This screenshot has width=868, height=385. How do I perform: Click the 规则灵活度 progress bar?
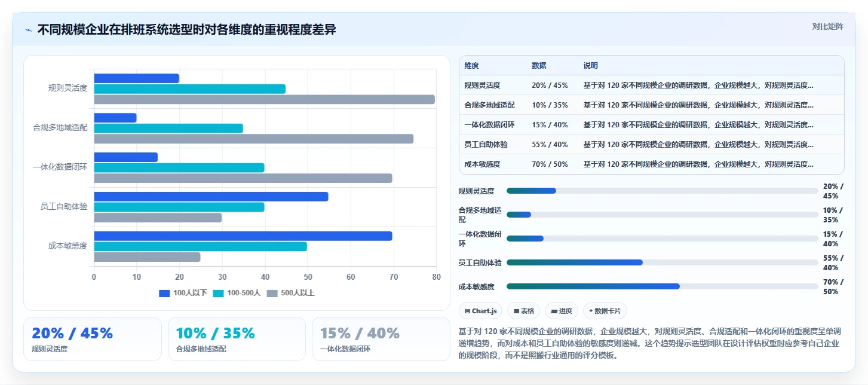point(662,191)
